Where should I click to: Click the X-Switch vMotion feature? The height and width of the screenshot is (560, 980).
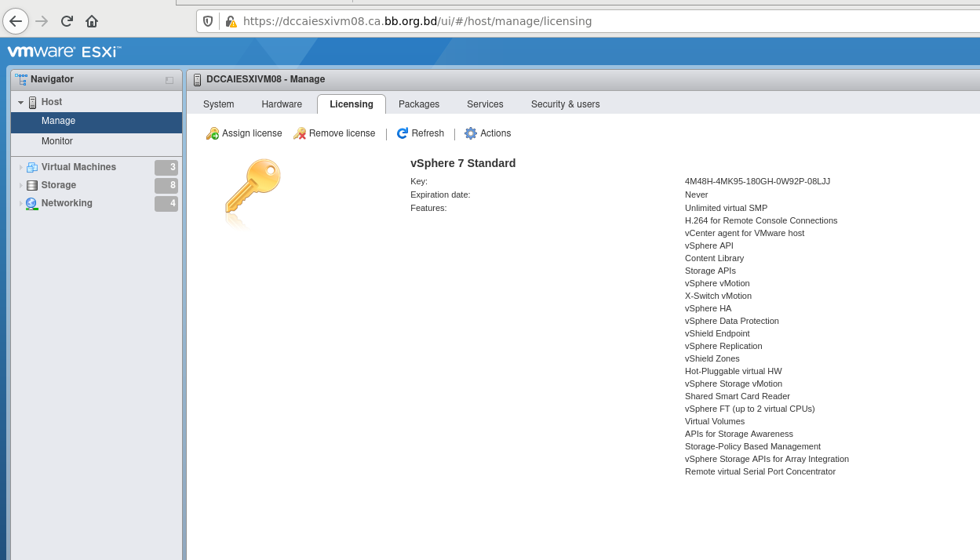[x=718, y=296]
